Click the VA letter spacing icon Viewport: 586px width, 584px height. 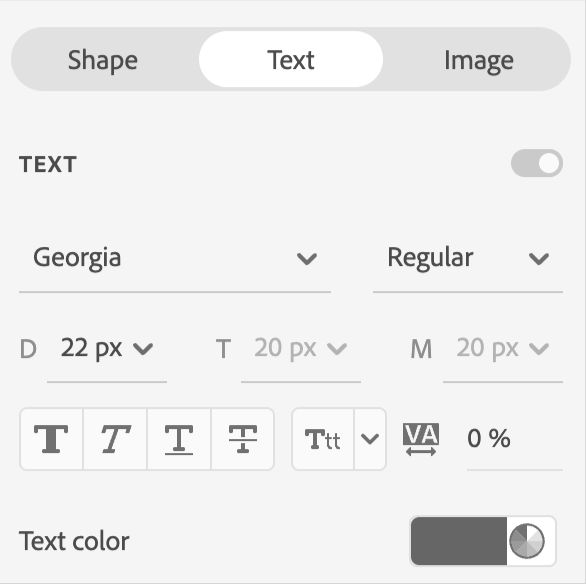(x=421, y=439)
